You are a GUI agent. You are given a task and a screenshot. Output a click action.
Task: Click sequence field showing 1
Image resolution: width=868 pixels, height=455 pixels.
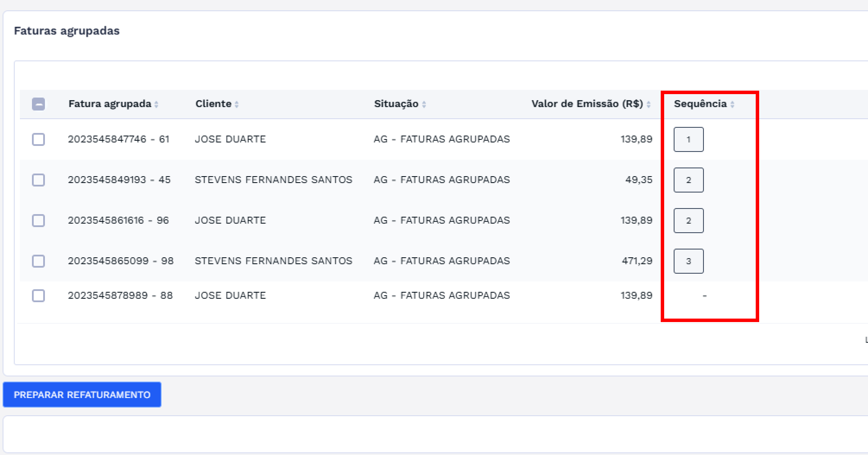point(688,139)
